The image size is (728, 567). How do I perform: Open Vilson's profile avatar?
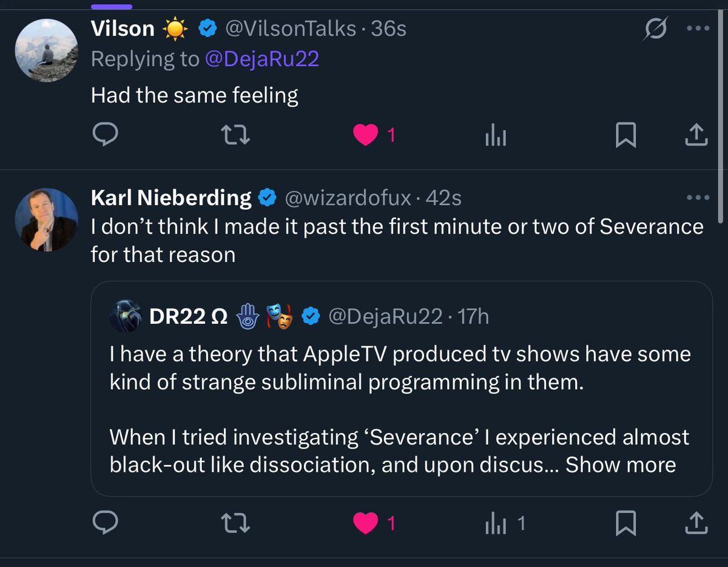46,50
